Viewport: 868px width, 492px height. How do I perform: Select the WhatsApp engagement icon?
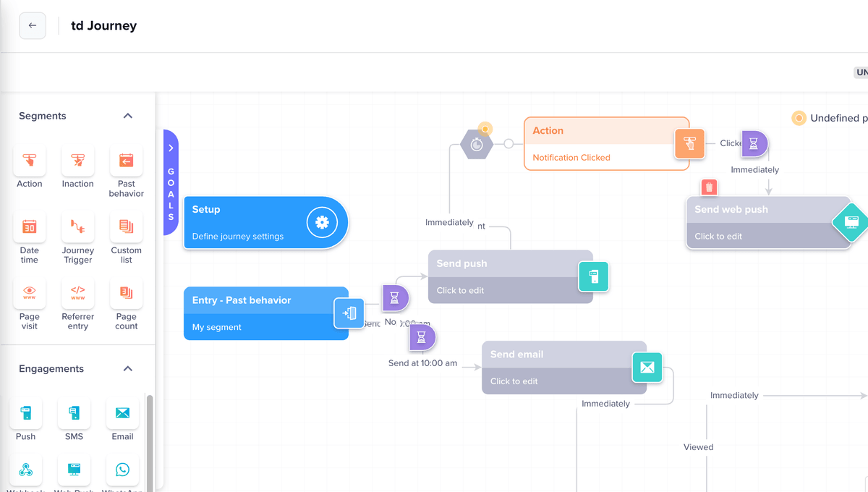click(x=122, y=470)
